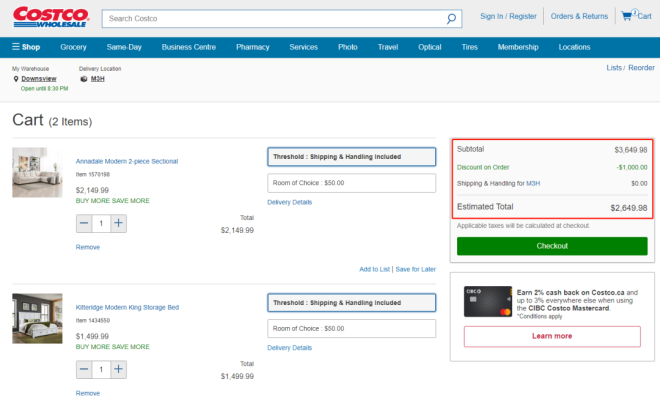Viewport: 660px width, 401px height.
Task: Open Orders & Returns link
Action: 579,16
